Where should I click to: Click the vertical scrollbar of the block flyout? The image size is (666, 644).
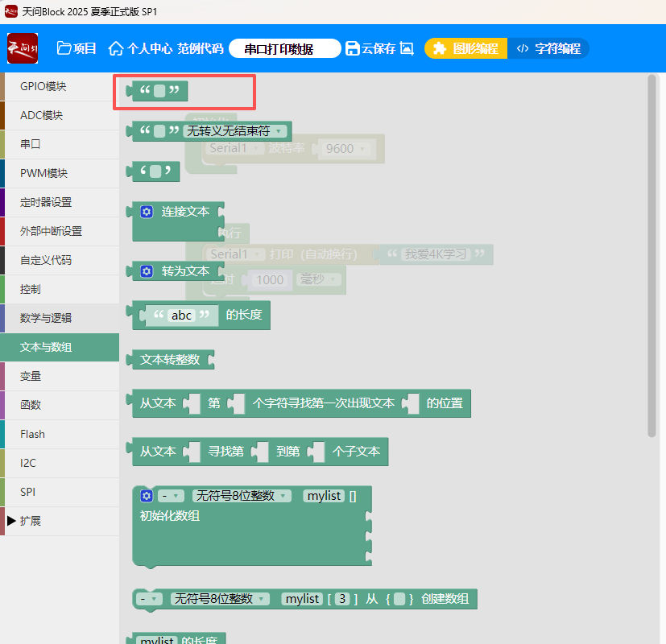pyautogui.click(x=652, y=258)
